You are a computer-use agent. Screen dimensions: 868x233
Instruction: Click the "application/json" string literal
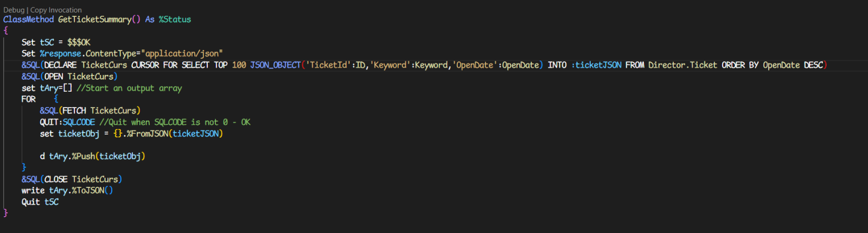pos(182,54)
